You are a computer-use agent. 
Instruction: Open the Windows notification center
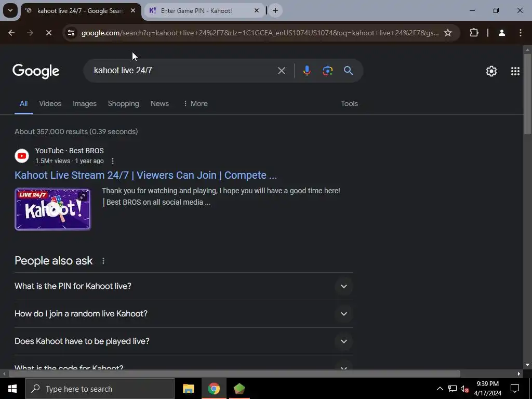[x=515, y=389]
